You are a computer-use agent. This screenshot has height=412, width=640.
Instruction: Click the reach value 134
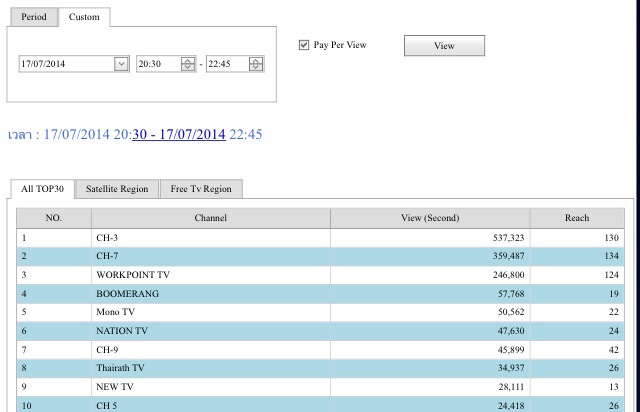611,256
